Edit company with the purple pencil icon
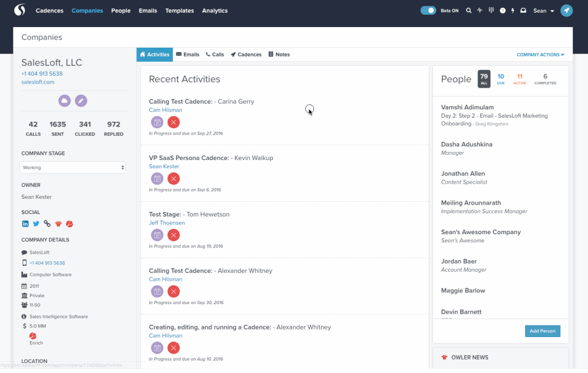This screenshot has width=588, height=373. tap(81, 101)
